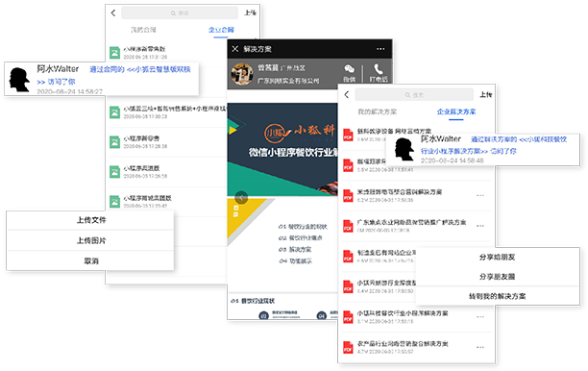
Task: Select the 企业解决方案 tab
Action: coord(456,111)
